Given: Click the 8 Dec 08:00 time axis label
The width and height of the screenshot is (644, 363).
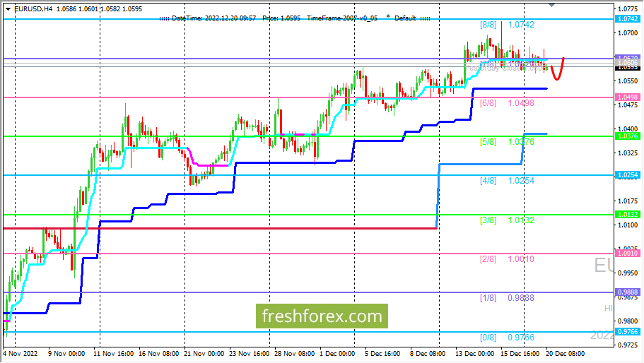Looking at the screenshot, I should [x=428, y=354].
